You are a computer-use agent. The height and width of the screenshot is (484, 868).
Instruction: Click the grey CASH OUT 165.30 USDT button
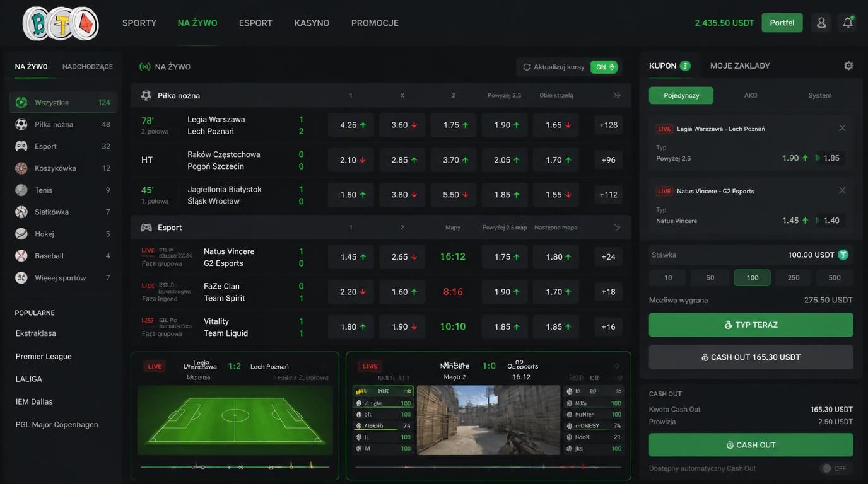751,357
